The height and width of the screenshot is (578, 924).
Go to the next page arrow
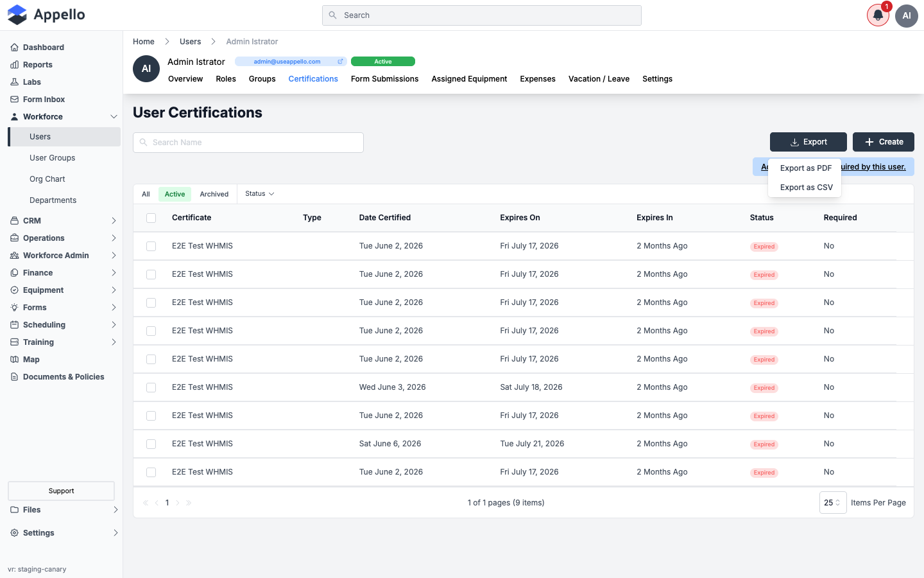[178, 503]
